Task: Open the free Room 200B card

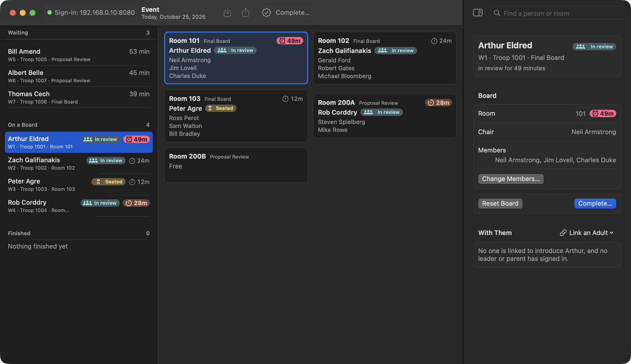Action: pos(236,165)
